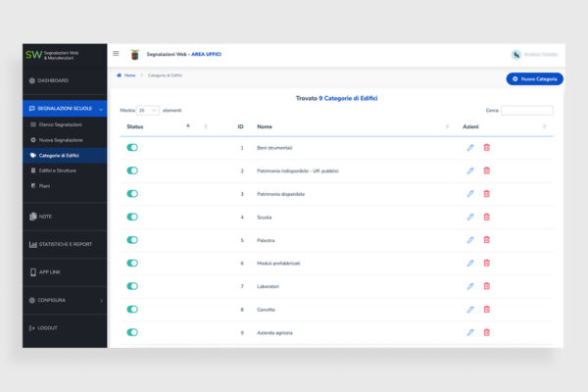Viewport: 588px width, 392px height.
Task: Click the user avatar in top right
Action: [x=516, y=55]
